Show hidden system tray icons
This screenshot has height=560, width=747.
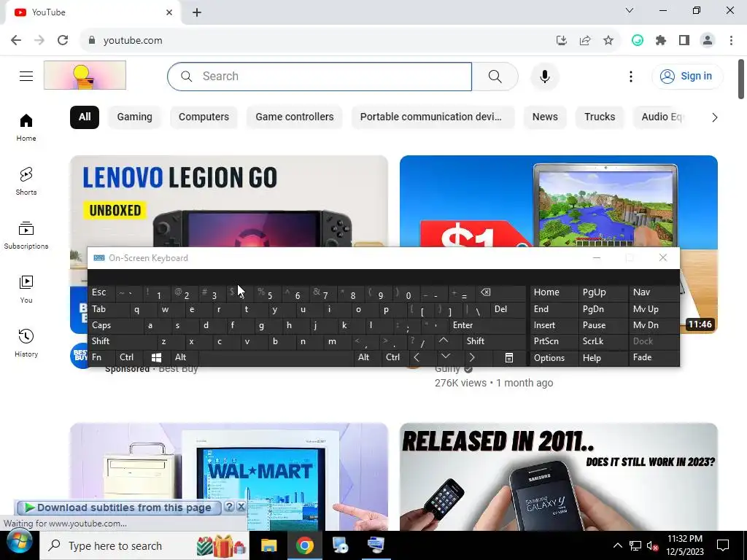pyautogui.click(x=617, y=545)
